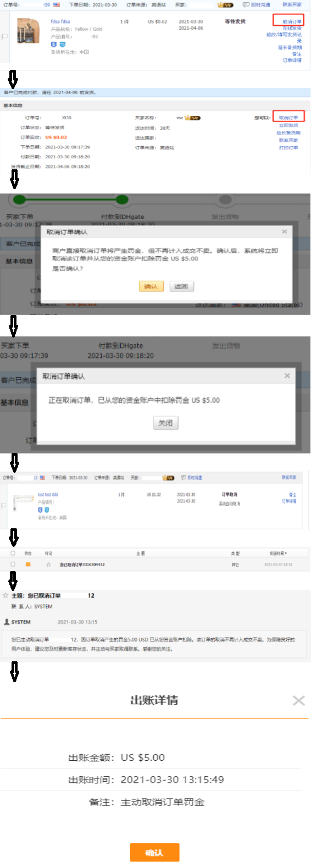311x868 pixels.
Task: Star the 您已取消订单 message in the list
Action: click(48, 565)
